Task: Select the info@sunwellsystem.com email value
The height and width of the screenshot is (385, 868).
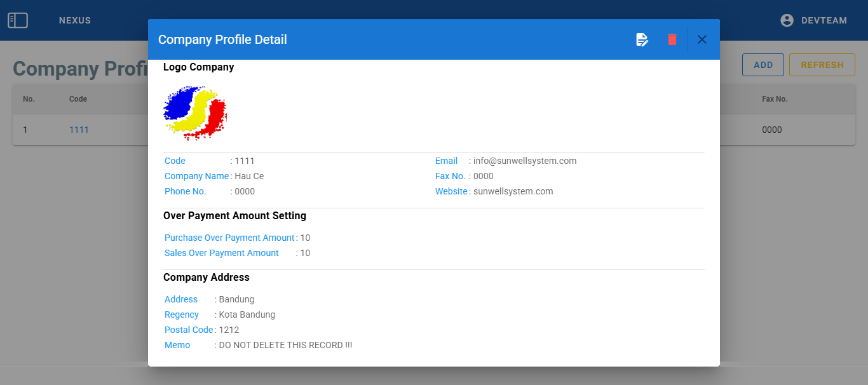Action: 525,161
